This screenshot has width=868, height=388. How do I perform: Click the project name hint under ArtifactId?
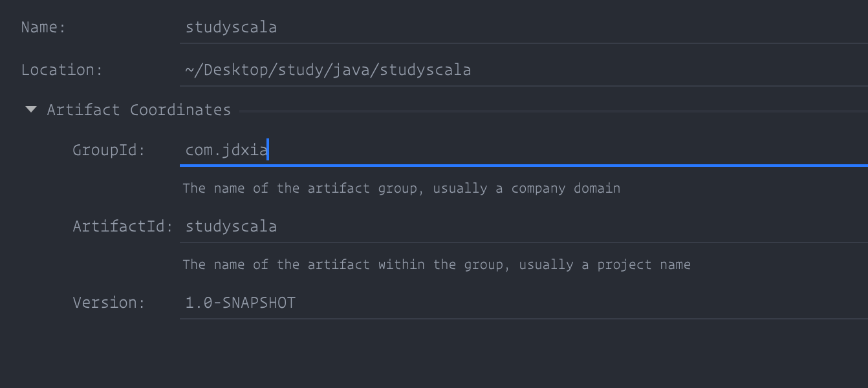click(437, 265)
